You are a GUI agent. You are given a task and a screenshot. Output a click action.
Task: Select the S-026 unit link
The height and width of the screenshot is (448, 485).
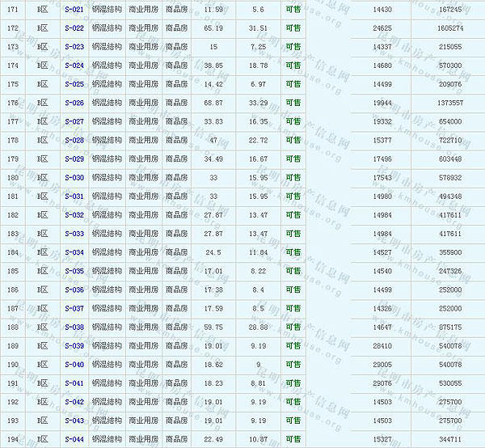pyautogui.click(x=74, y=103)
